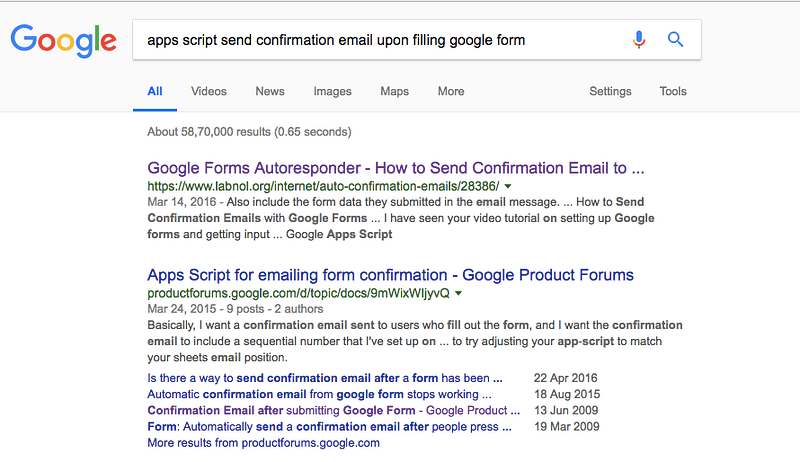Expand productforums.google.com result dropdown arrow
800x462 pixels.
coord(458,293)
